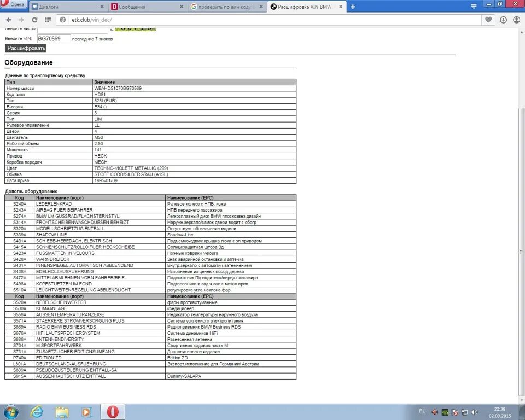Click the SHADOW LINE option name
The width and height of the screenshot is (525, 420).
[51, 235]
